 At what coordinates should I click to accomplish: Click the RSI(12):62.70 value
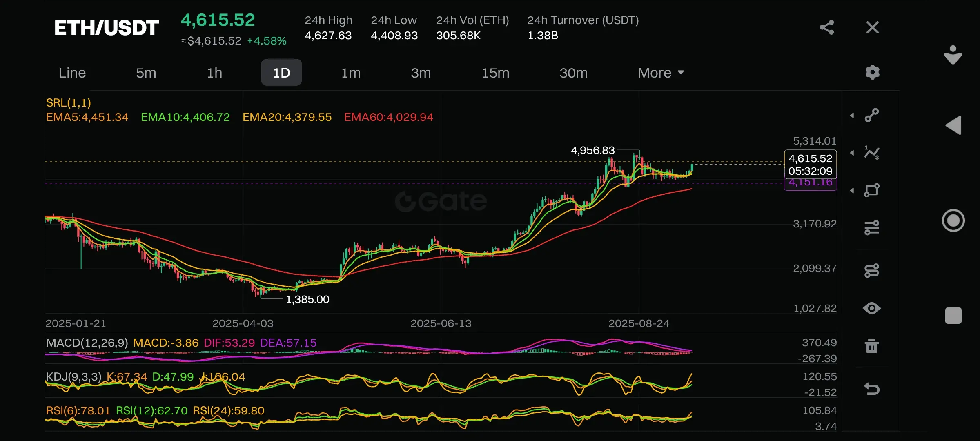point(152,410)
